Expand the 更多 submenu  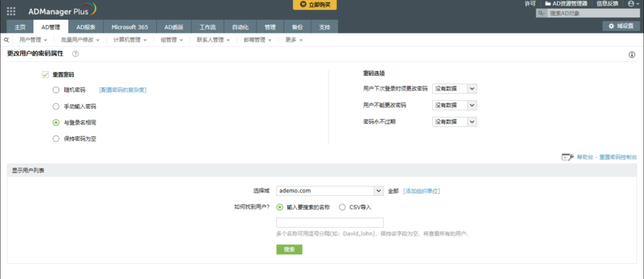tap(294, 40)
